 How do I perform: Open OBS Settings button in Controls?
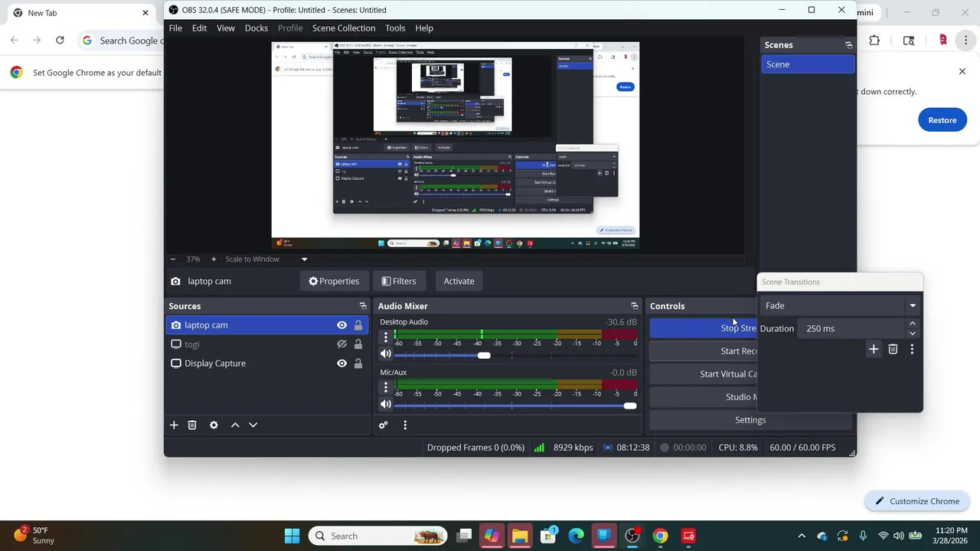pyautogui.click(x=750, y=420)
